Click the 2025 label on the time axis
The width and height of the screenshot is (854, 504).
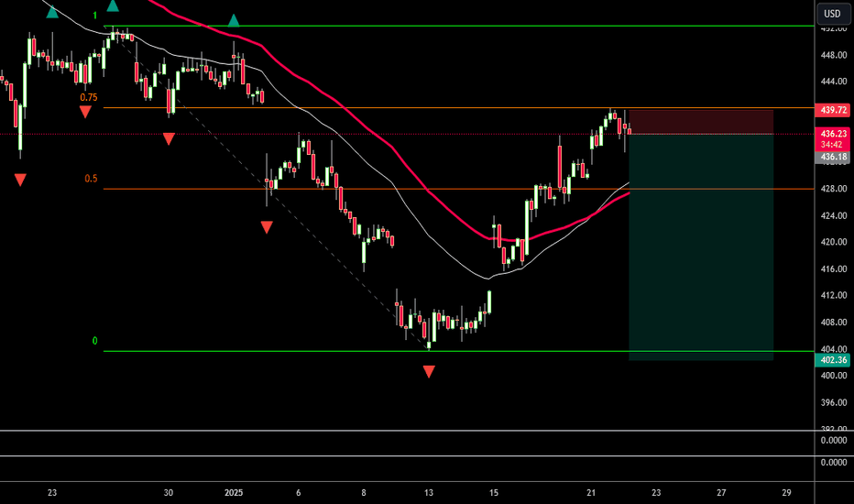[234, 493]
